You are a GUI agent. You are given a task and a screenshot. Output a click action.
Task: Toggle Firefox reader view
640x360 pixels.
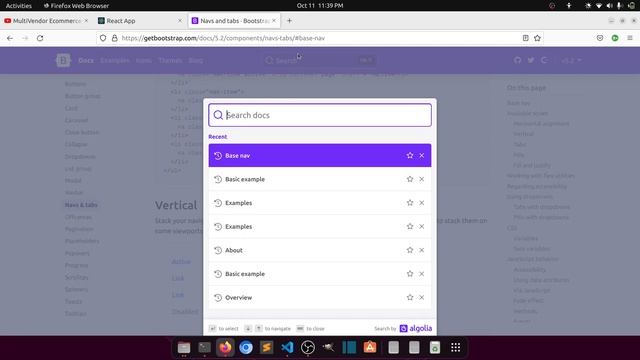coord(526,38)
